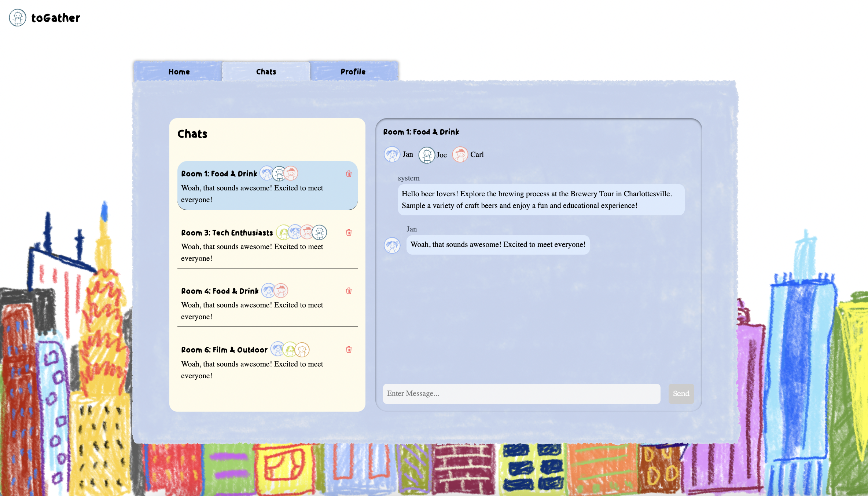Click the toGather logo icon
Viewport: 868px width, 496px height.
point(18,18)
